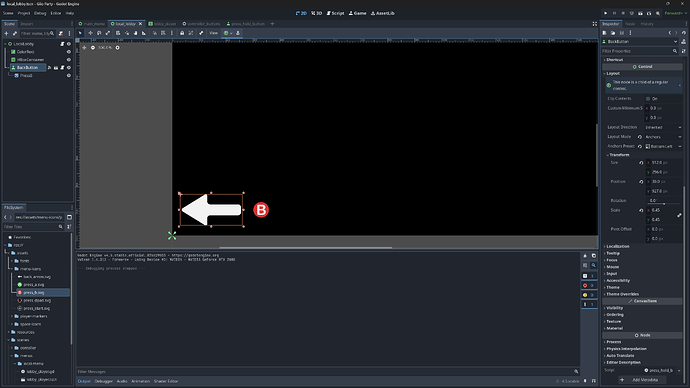Switch to the main_menu scene tab
This screenshot has height=388, width=690.
coord(92,24)
